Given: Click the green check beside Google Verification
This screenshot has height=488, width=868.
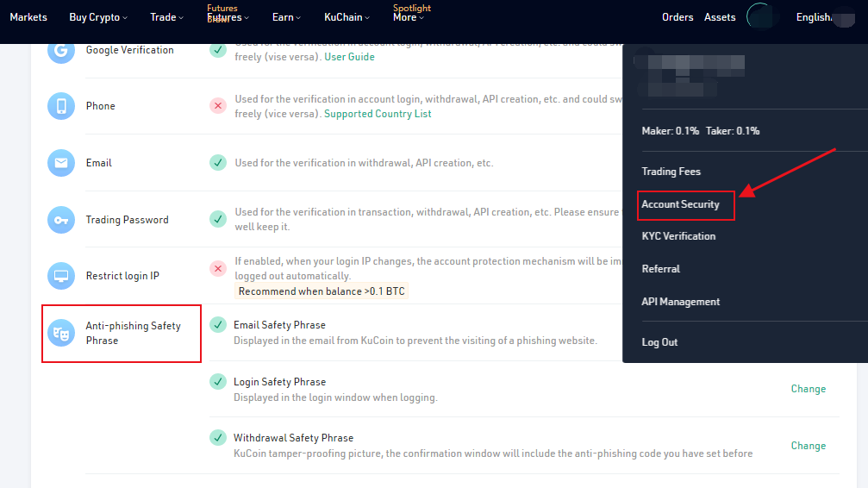Looking at the screenshot, I should tap(218, 50).
